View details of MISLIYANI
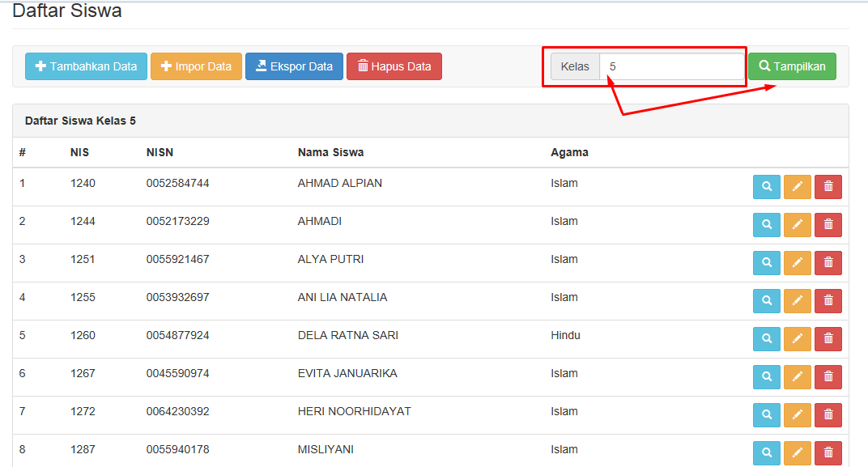The width and height of the screenshot is (868, 467). pyautogui.click(x=767, y=453)
